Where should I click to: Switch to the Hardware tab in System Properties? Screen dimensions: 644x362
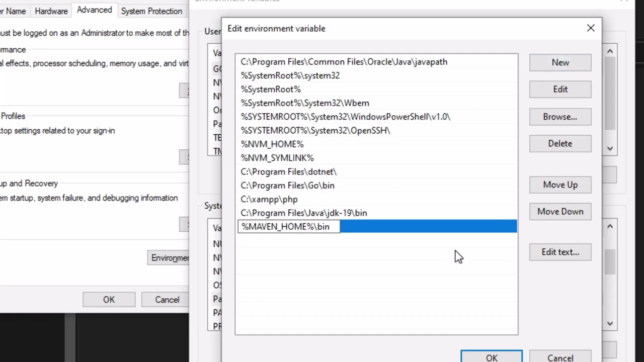pyautogui.click(x=51, y=11)
